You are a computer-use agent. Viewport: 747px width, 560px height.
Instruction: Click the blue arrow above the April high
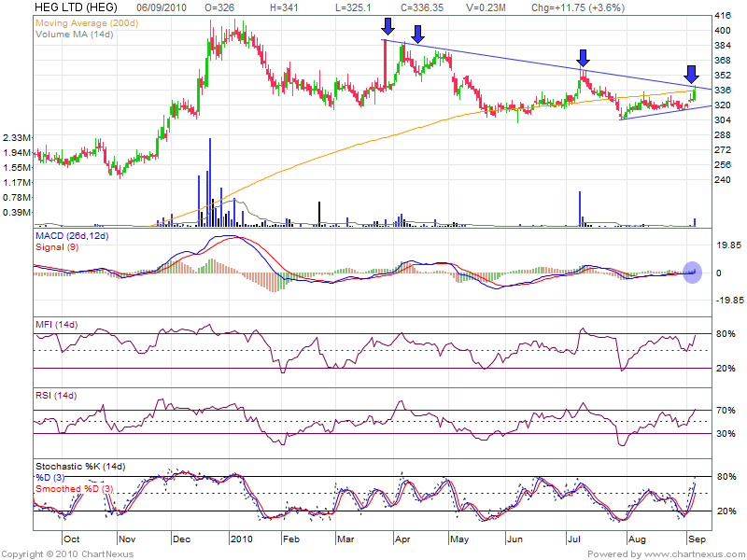pyautogui.click(x=418, y=35)
